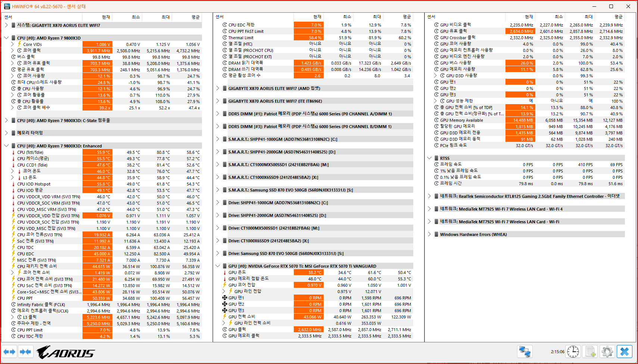Click the 센서 column header in middle panel
The image size is (638, 364).
254,17
